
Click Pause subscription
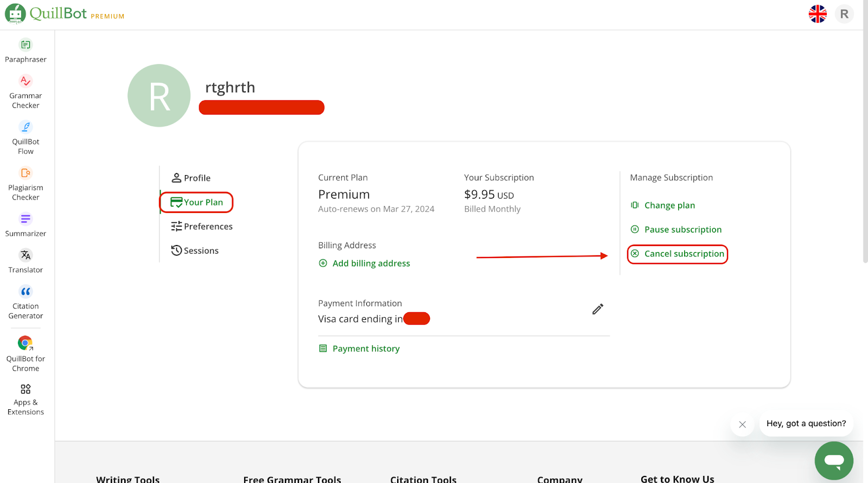coord(676,229)
